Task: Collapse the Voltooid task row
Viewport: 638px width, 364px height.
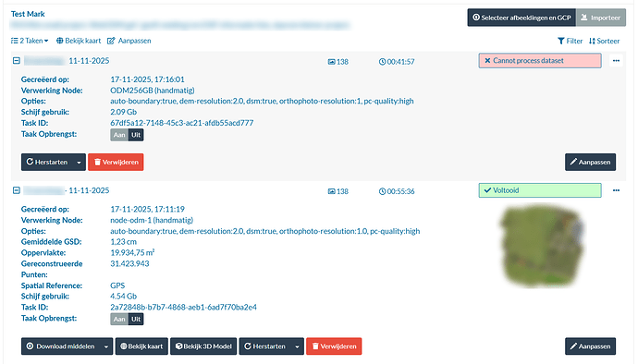Action: (17, 190)
